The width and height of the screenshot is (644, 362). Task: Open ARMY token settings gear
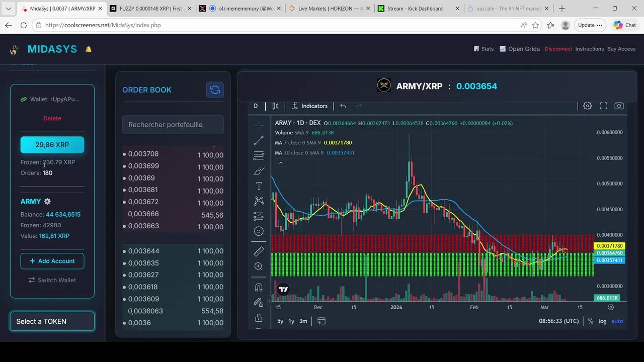pyautogui.click(x=47, y=202)
